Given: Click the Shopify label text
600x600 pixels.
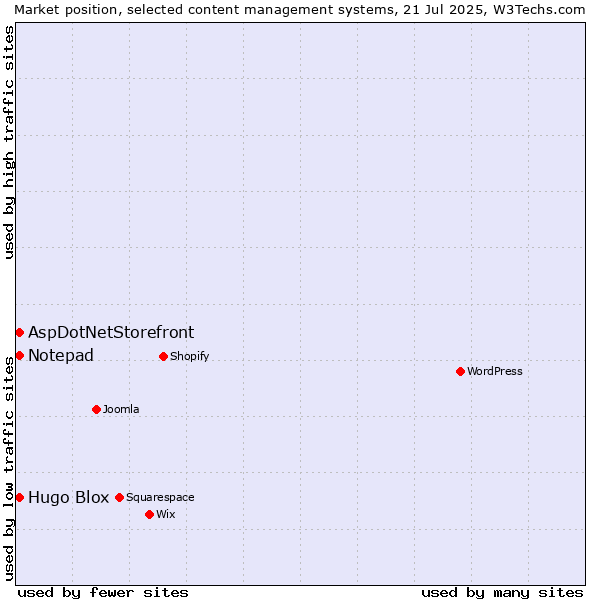Looking at the screenshot, I should [x=189, y=356].
